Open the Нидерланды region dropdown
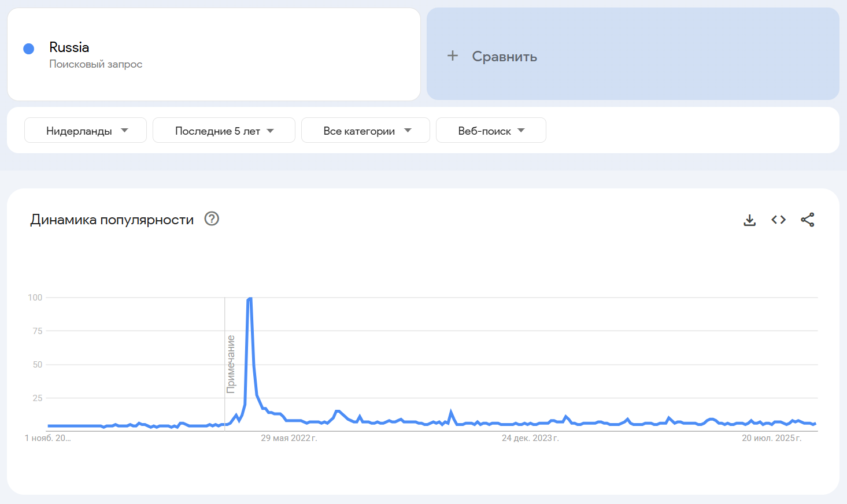The height and width of the screenshot is (504, 847). pos(86,131)
